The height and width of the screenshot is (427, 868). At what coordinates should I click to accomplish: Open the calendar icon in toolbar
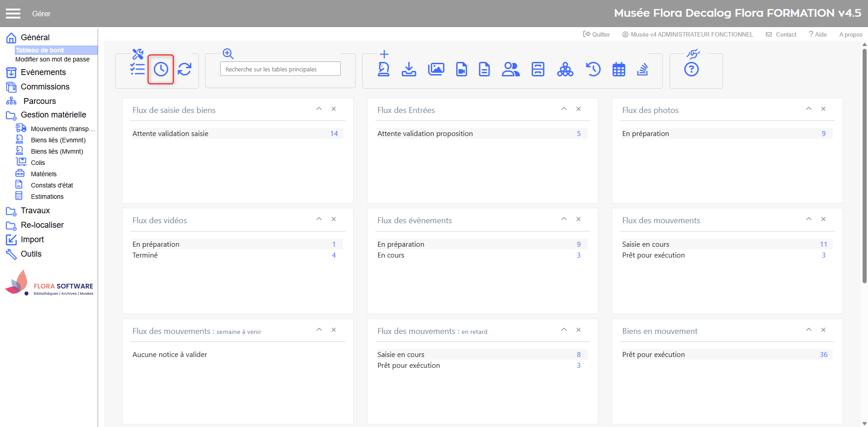tap(618, 70)
